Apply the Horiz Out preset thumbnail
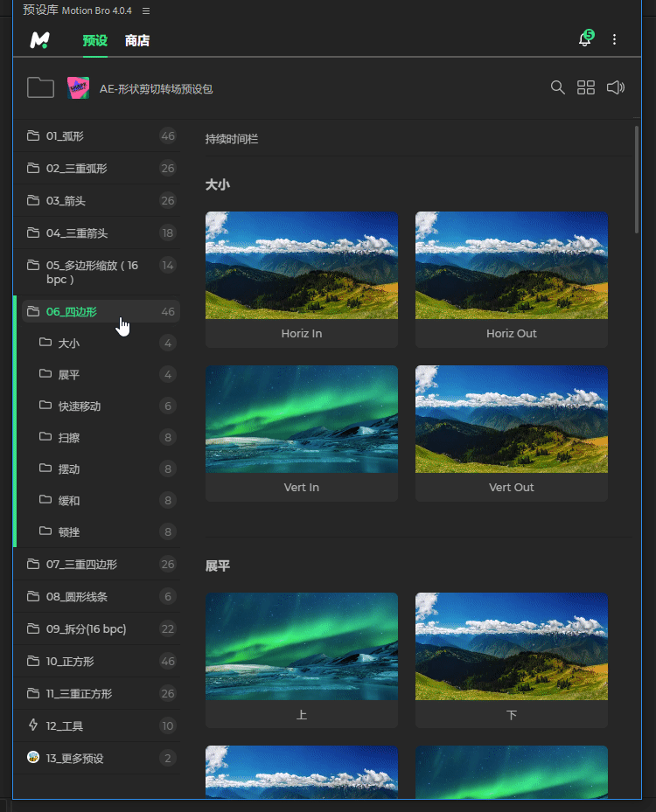The image size is (656, 812). (512, 265)
